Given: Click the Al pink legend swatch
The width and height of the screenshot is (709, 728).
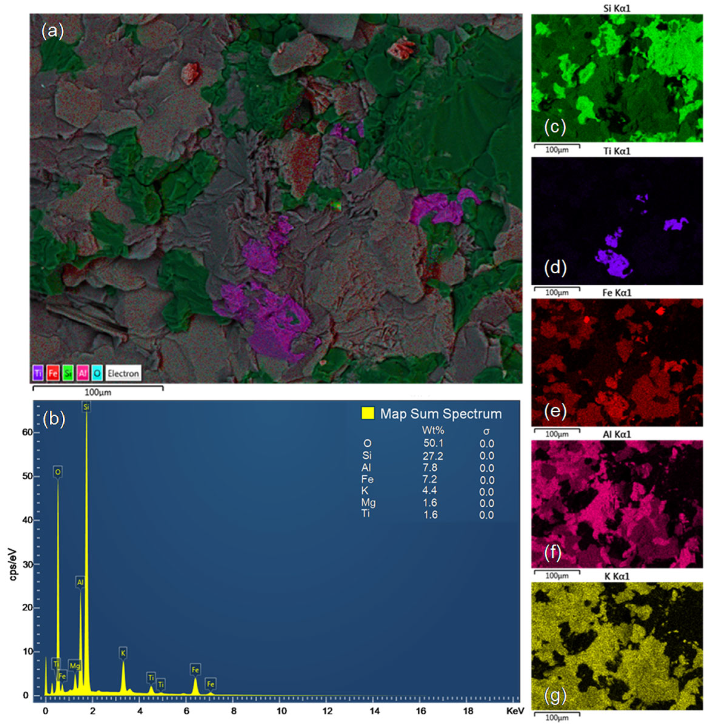Looking at the screenshot, I should point(83,373).
